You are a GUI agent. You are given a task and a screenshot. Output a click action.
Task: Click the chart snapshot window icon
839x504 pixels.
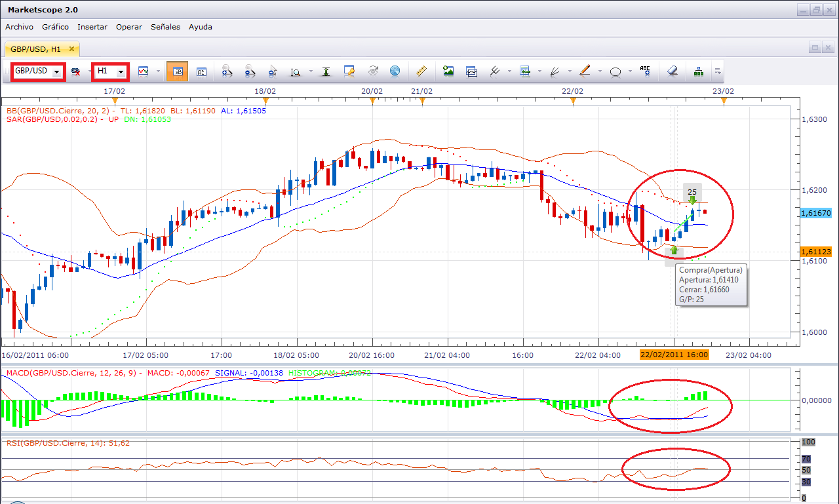(x=471, y=71)
